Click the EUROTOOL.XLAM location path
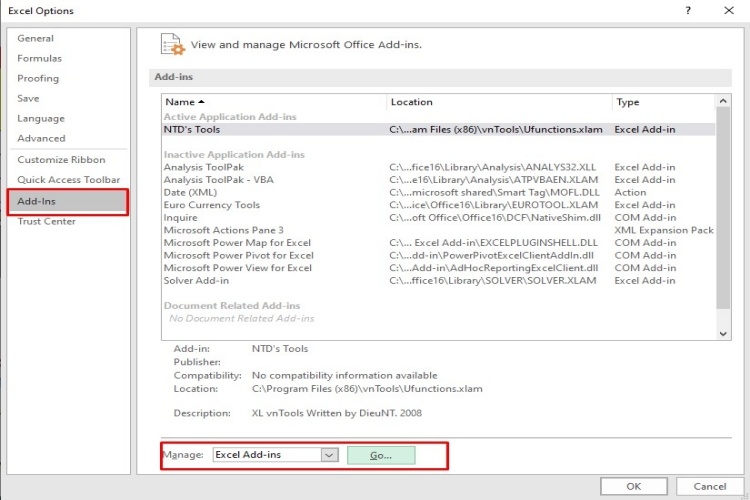This screenshot has height=500, width=750. pos(494,205)
